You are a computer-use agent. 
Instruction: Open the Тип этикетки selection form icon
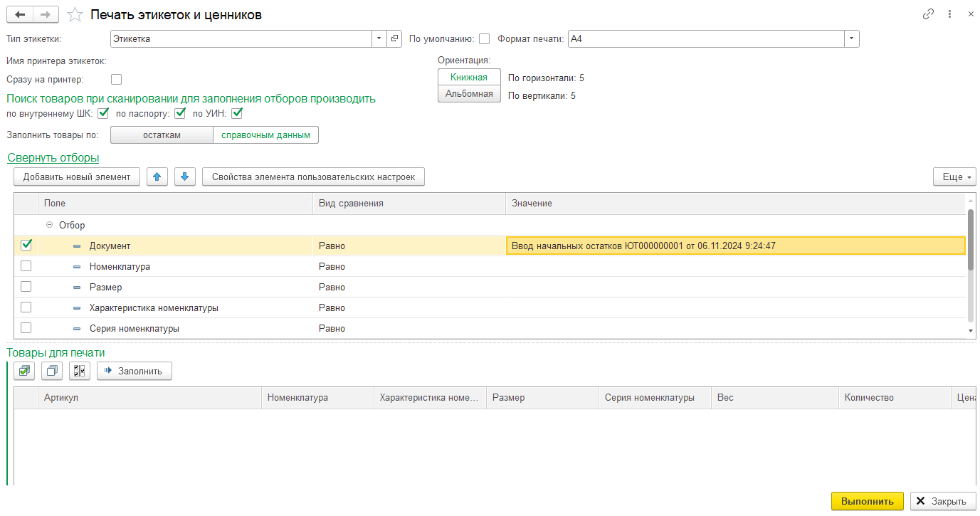pyautogui.click(x=395, y=39)
